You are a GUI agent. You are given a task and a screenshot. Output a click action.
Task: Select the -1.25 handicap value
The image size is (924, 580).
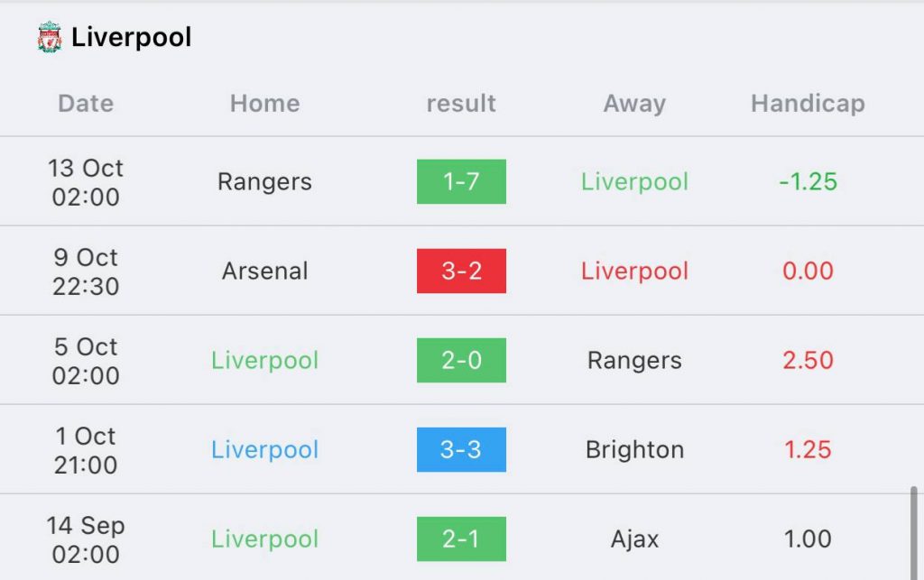(808, 181)
